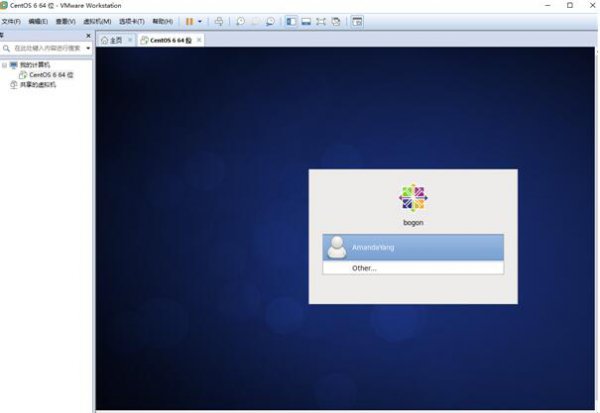Image resolution: width=600 pixels, height=413 pixels.
Task: Maximize the VMware Workstation window
Action: pyautogui.click(x=570, y=5)
